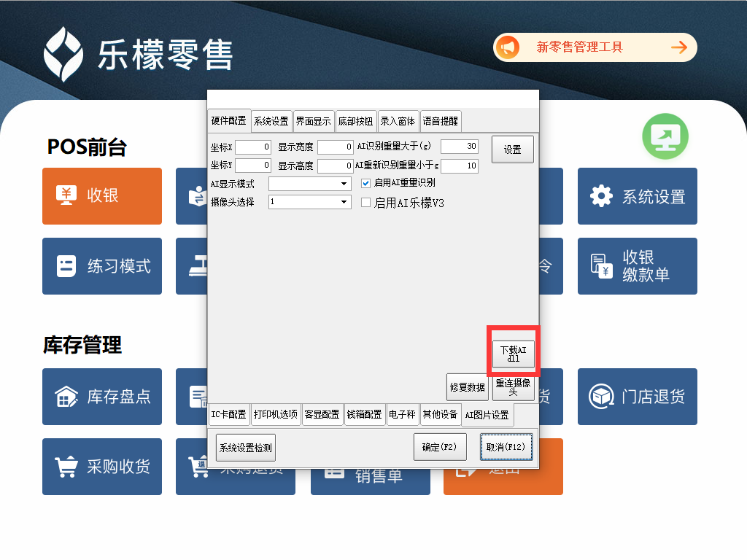Cancel with 取消(F12) button
747x560 pixels.
point(506,447)
